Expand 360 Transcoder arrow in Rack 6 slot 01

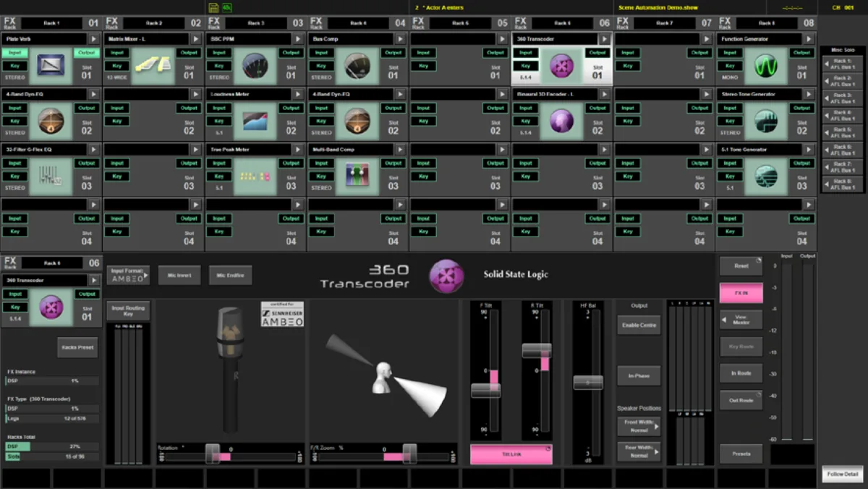click(605, 39)
